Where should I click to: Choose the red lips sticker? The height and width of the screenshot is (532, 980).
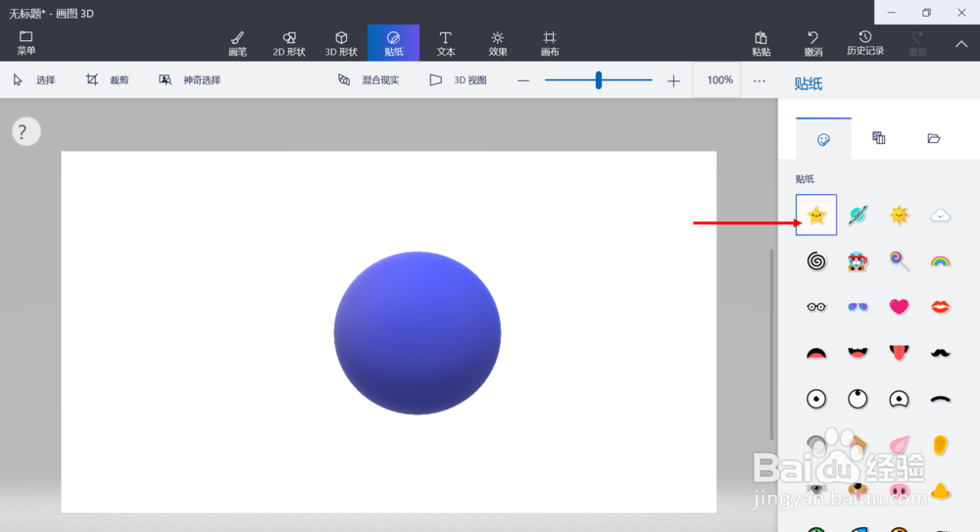point(940,307)
